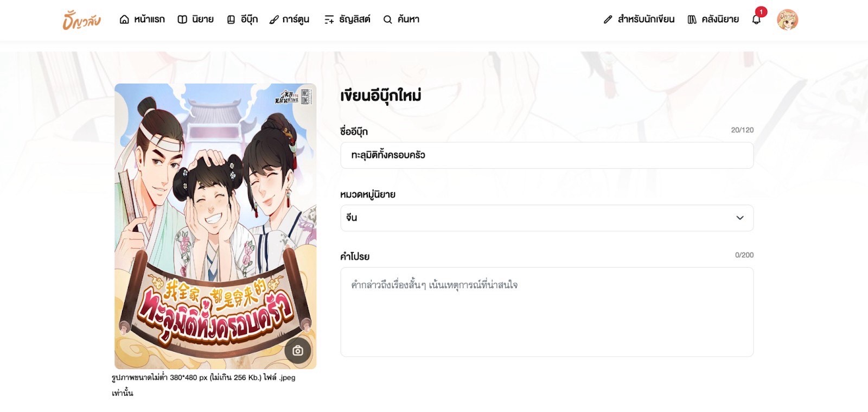This screenshot has width=868, height=412.
Task: Click the pencil icon for สำหรับนักเขียน
Action: click(608, 20)
